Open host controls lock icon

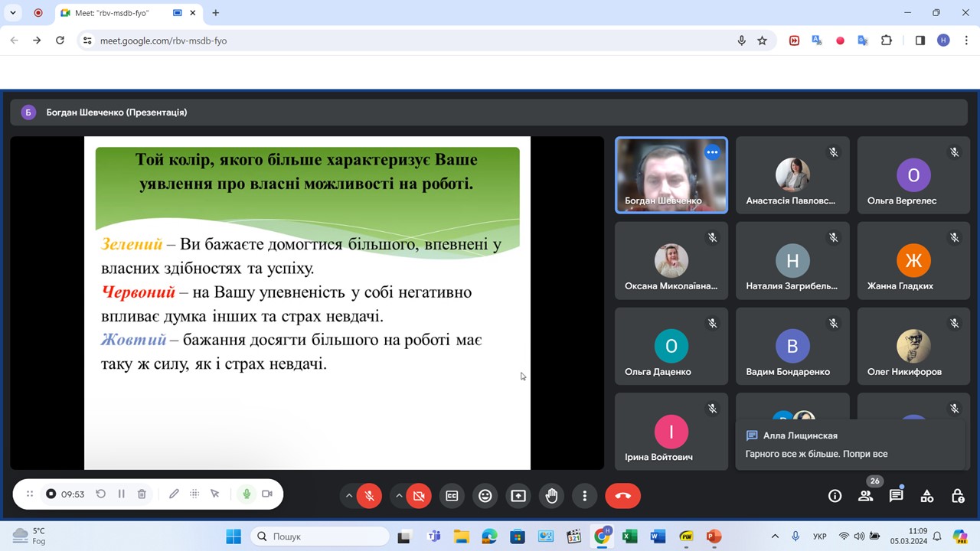point(957,496)
